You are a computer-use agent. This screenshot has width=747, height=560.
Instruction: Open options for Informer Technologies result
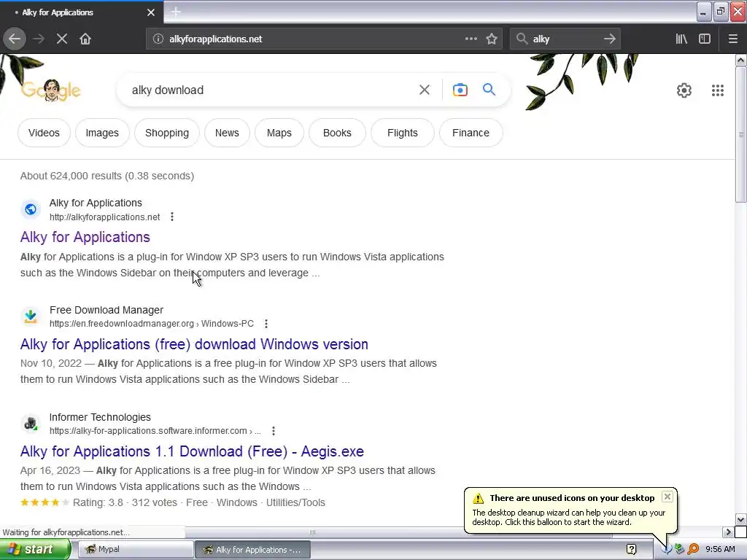coord(273,431)
